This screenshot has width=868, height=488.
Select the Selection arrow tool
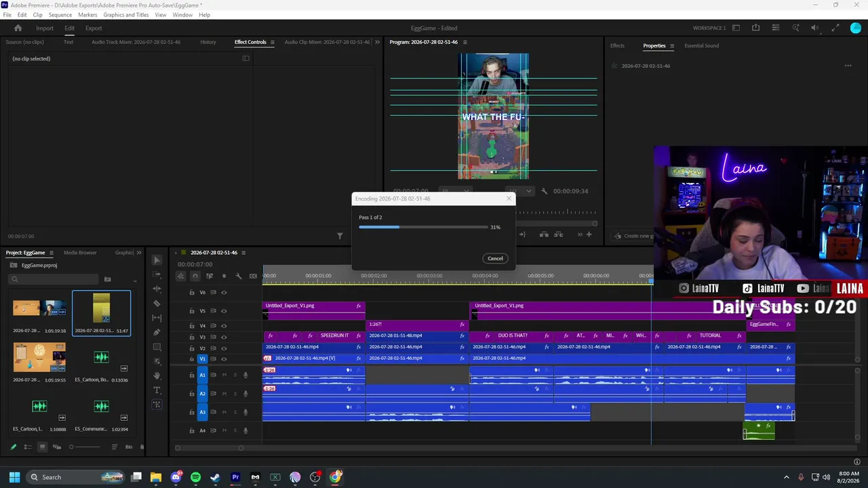(x=157, y=260)
